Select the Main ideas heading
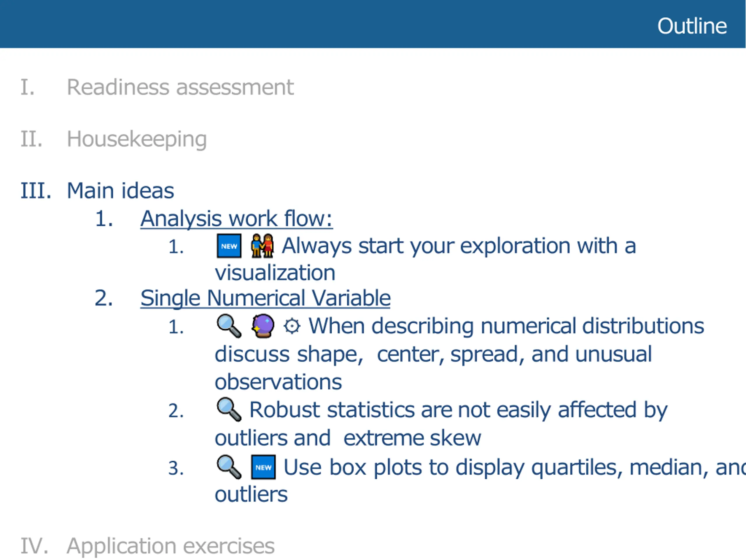Viewport: 746px width, 560px height. click(x=120, y=191)
